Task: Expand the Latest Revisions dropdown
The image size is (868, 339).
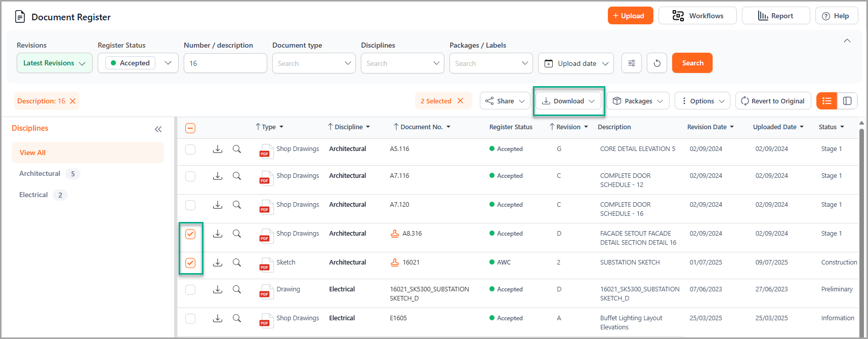Action: click(54, 63)
